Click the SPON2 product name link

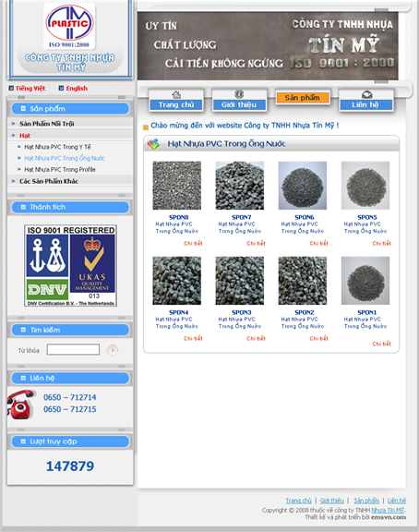(x=305, y=312)
